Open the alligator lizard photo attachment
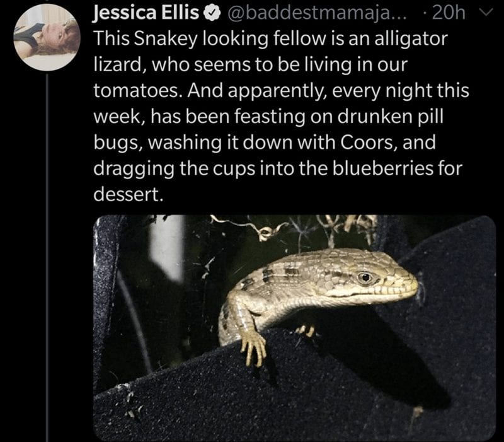The image size is (504, 442). click(294, 328)
